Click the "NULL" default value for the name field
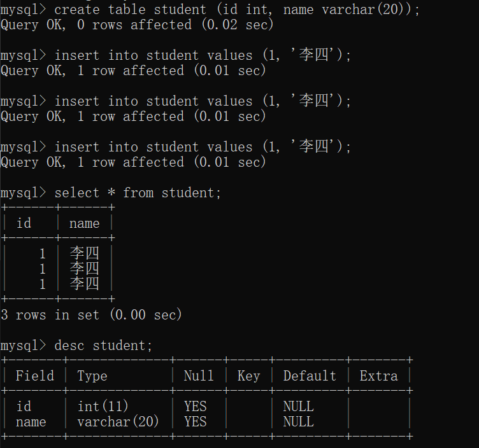The height and width of the screenshot is (448, 479). pos(298,422)
